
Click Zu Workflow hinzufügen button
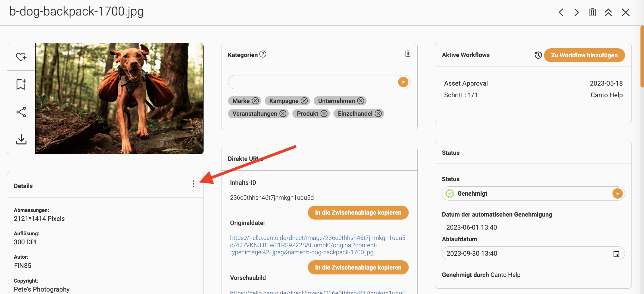[x=584, y=55]
